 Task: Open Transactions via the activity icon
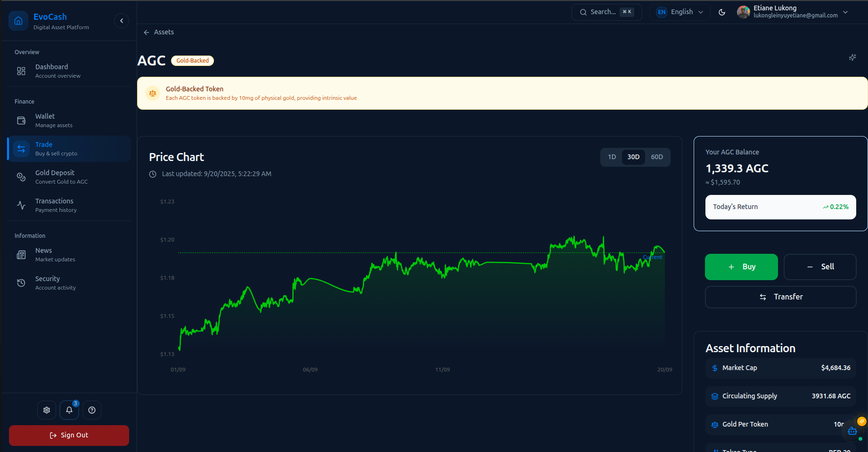21,205
